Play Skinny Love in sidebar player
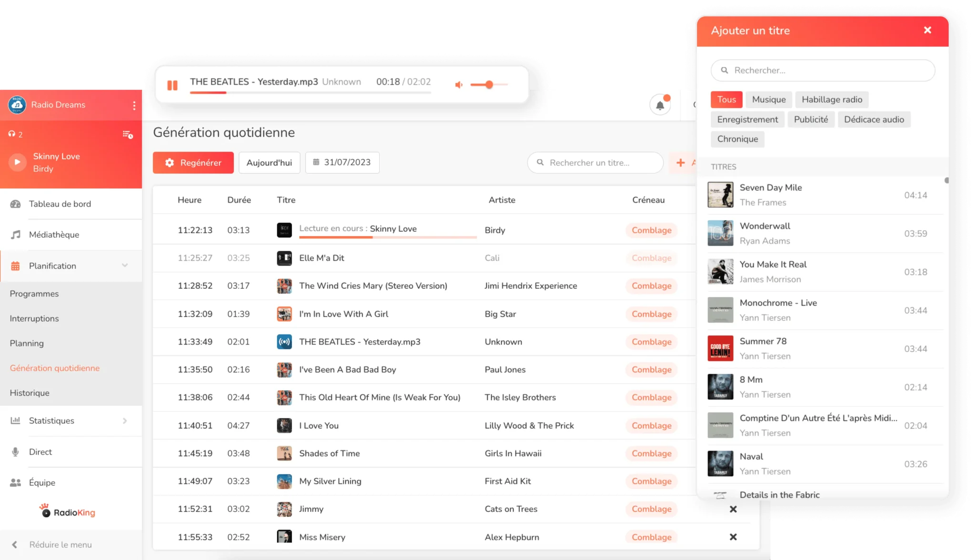Image resolution: width=975 pixels, height=560 pixels. pos(18,162)
